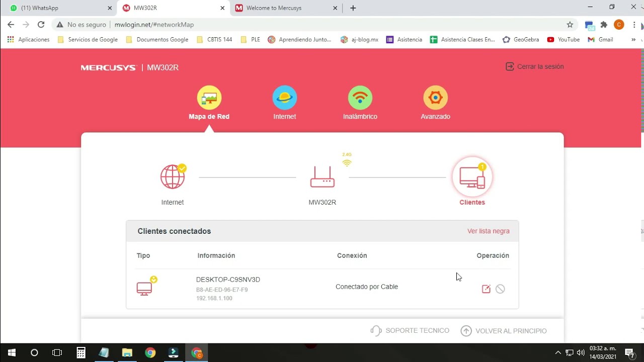Open Gmail bookmark
The height and width of the screenshot is (362, 644).
[x=600, y=40]
